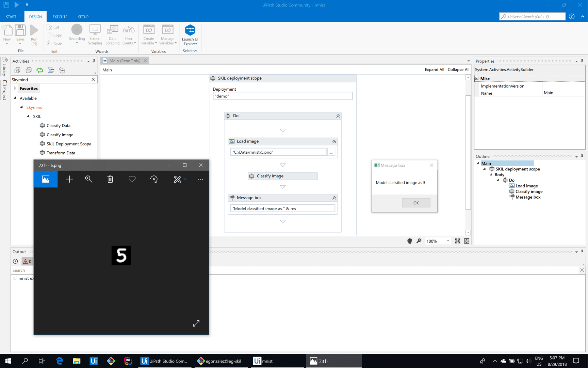
Task: Collapse SKIL deployment scope in Outline
Action: [485, 169]
